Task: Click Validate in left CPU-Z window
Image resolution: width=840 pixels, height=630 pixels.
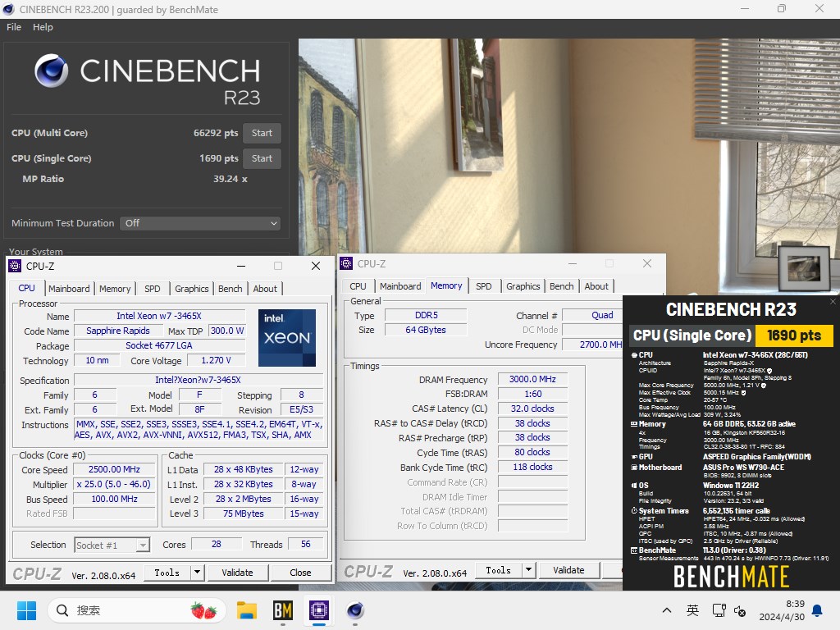Action: 237,573
